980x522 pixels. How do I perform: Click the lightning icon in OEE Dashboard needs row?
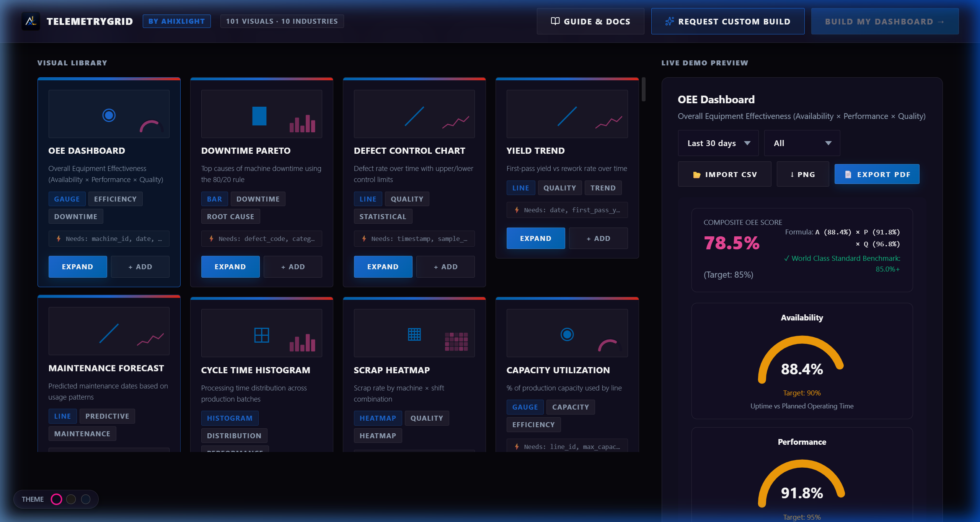(59, 239)
